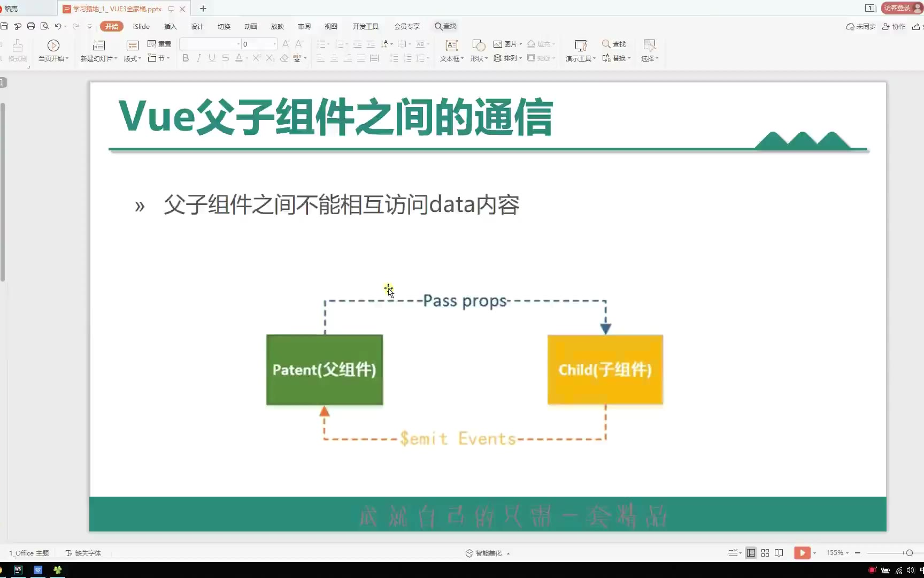The image size is (924, 578).
Task: Toggle italic formatting
Action: pos(199,58)
